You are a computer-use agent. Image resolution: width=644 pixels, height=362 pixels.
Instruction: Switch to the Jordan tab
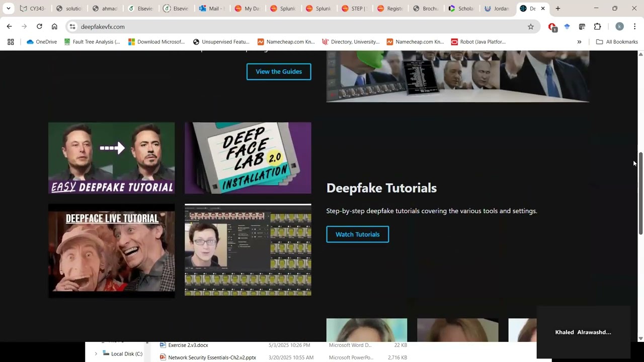point(497,9)
